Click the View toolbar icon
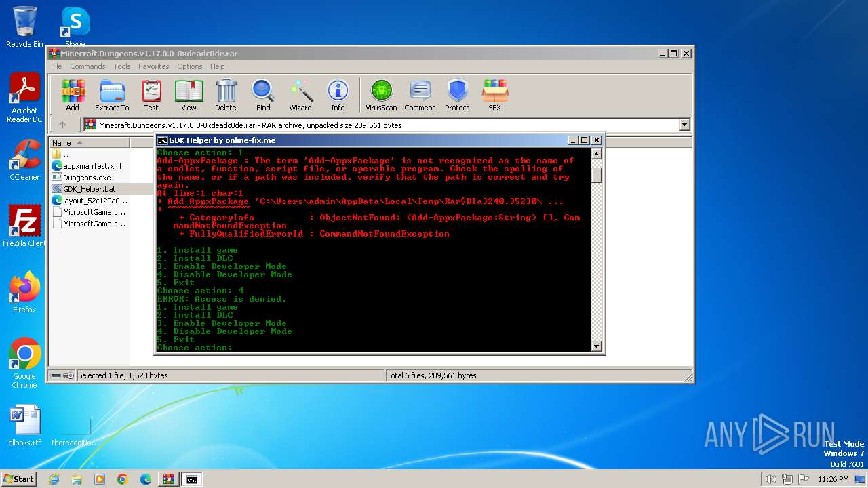868x488 pixels. pos(189,95)
